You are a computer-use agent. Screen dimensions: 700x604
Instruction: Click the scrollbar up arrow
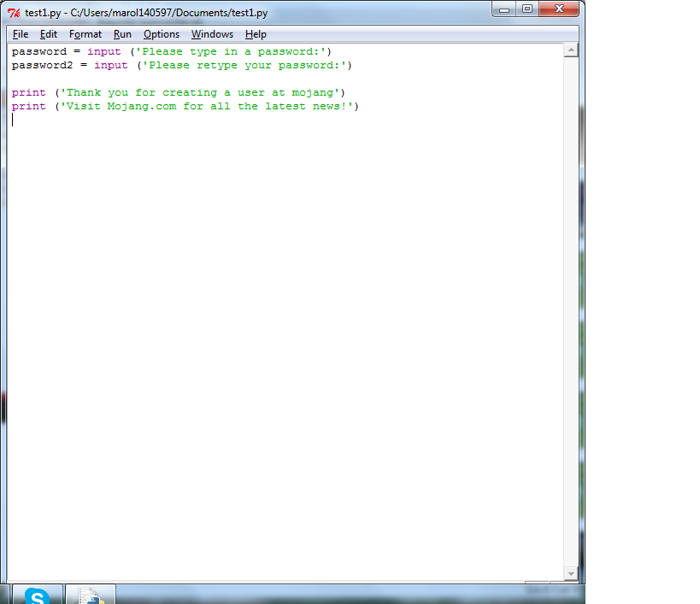[x=571, y=50]
